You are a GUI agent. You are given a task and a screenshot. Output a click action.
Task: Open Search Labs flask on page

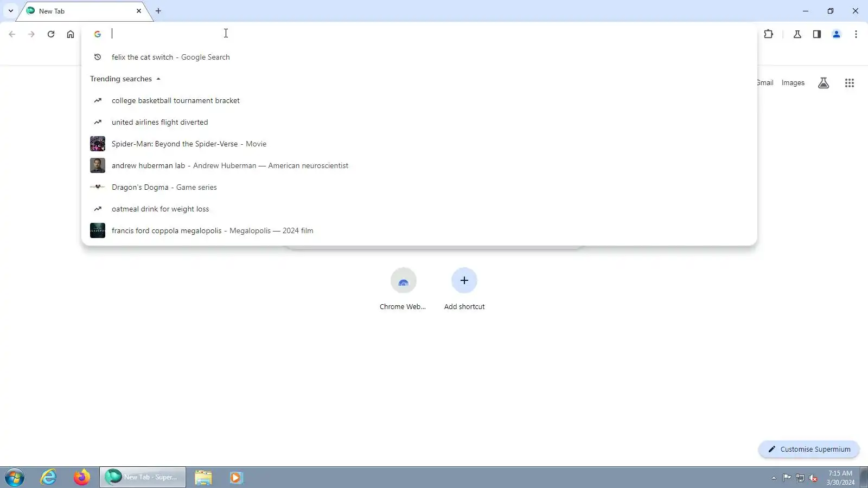click(x=824, y=83)
